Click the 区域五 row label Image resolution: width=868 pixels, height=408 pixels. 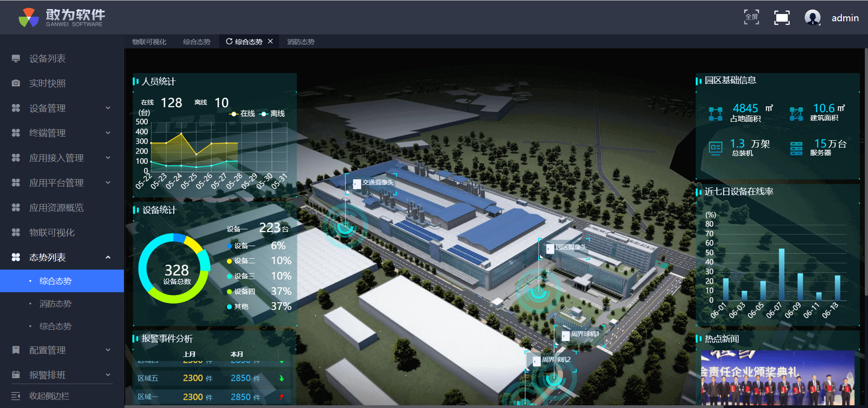148,378
